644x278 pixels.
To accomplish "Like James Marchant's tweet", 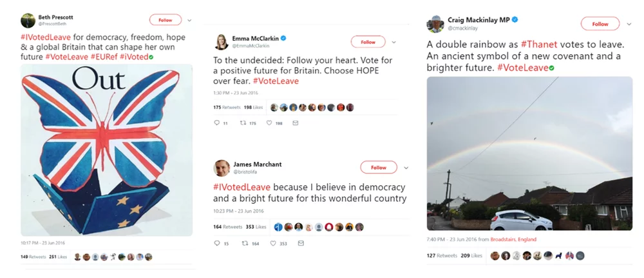I will [x=273, y=243].
